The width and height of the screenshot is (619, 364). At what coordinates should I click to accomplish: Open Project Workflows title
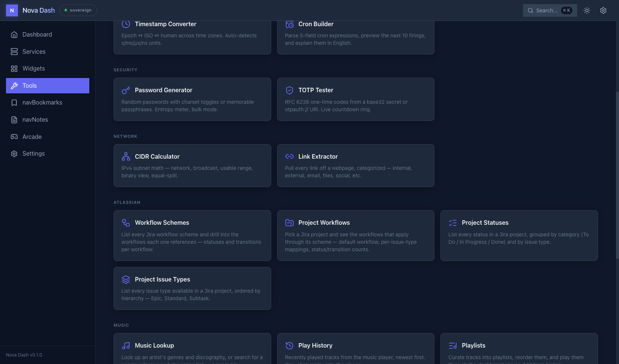[324, 223]
